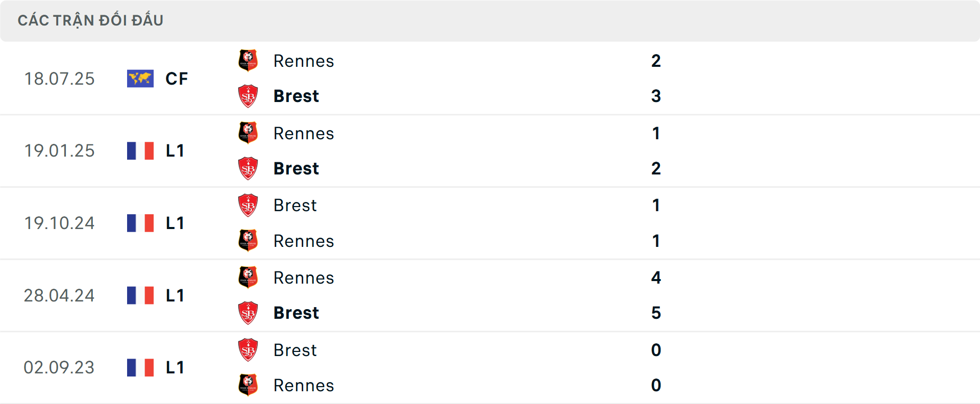Select the 19.10.24 match row
This screenshot has width=980, height=404.
click(x=490, y=223)
